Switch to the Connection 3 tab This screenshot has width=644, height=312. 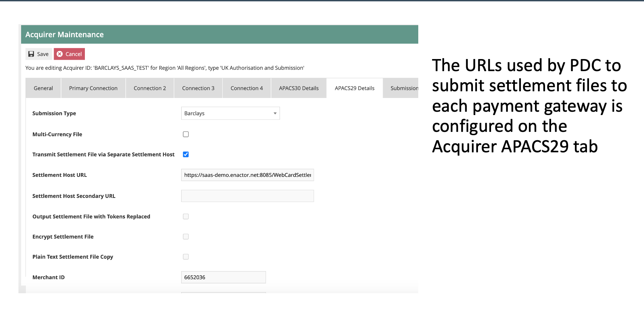198,88
